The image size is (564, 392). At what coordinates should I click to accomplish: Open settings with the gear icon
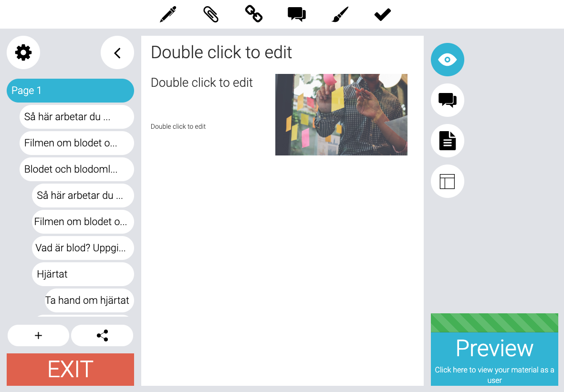23,52
